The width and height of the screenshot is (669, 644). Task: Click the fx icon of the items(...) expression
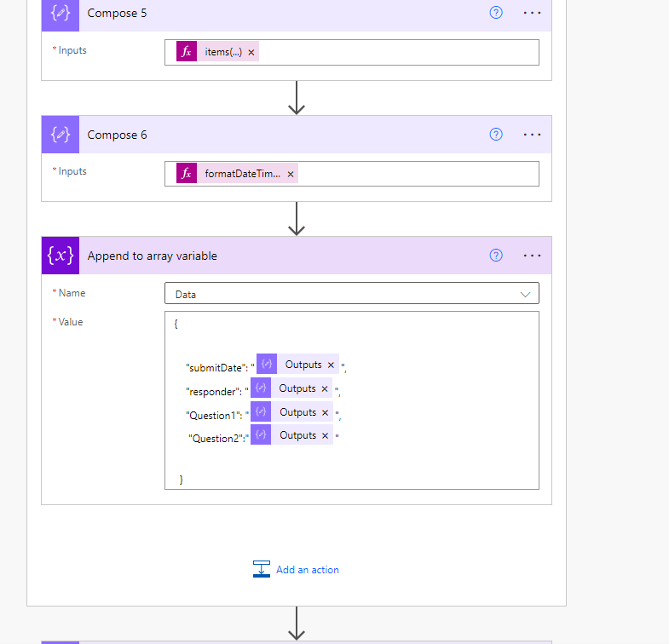tap(187, 52)
